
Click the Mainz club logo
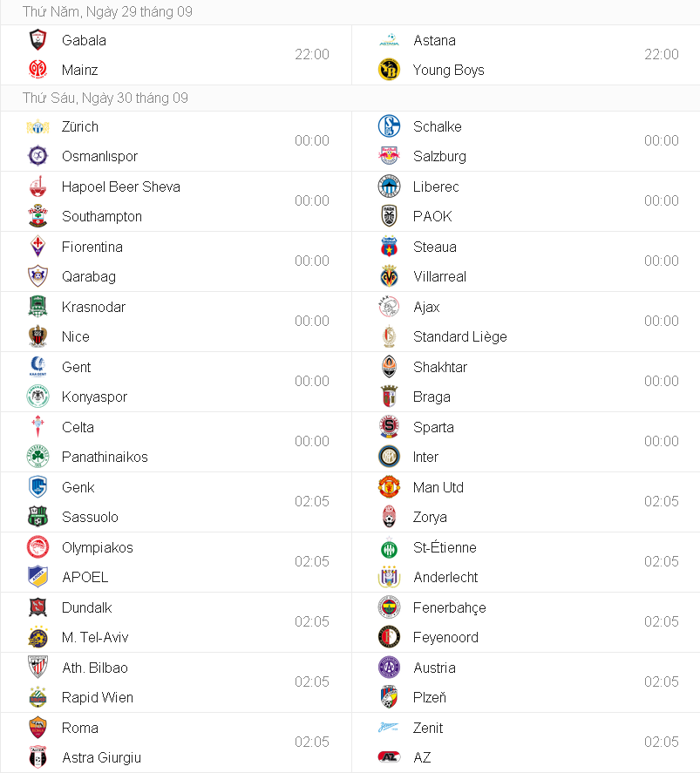37,70
